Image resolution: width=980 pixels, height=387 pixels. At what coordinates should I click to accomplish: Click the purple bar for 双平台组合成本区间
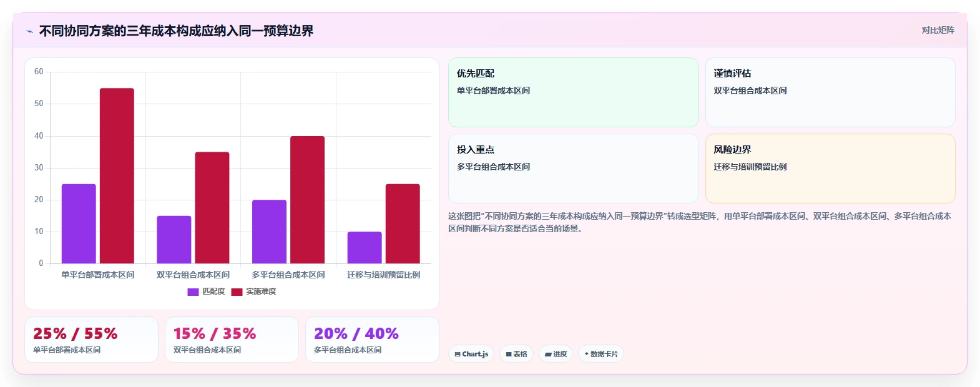[174, 240]
